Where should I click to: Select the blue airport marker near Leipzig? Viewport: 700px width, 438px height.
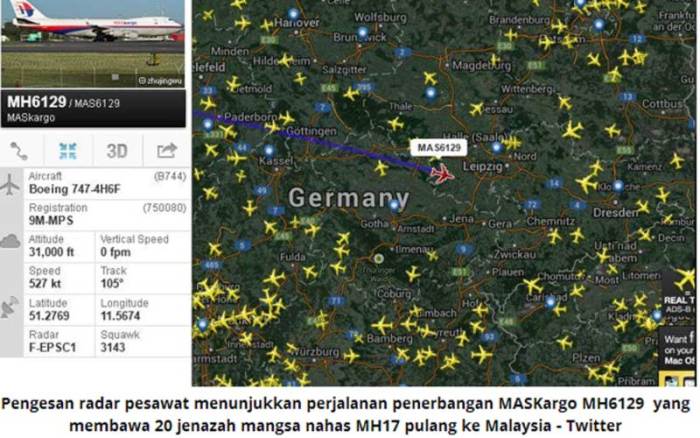496,147
